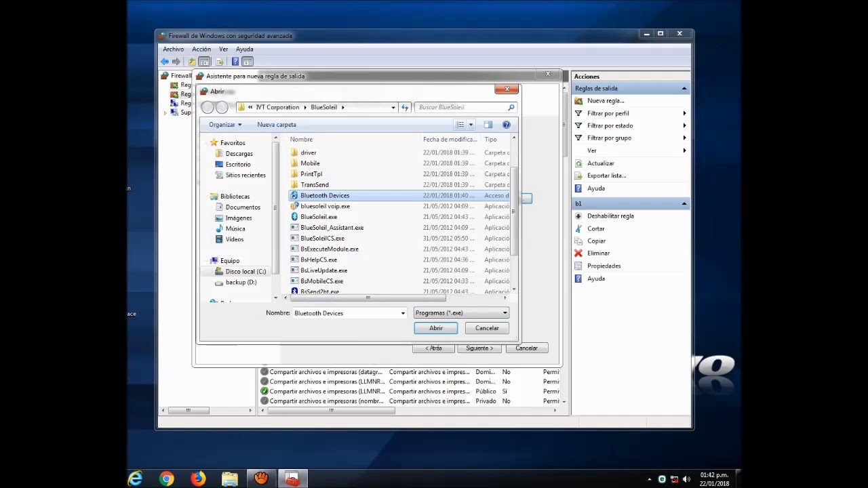The height and width of the screenshot is (488, 868).
Task: Click Deshabilitar regla action
Action: 610,216
